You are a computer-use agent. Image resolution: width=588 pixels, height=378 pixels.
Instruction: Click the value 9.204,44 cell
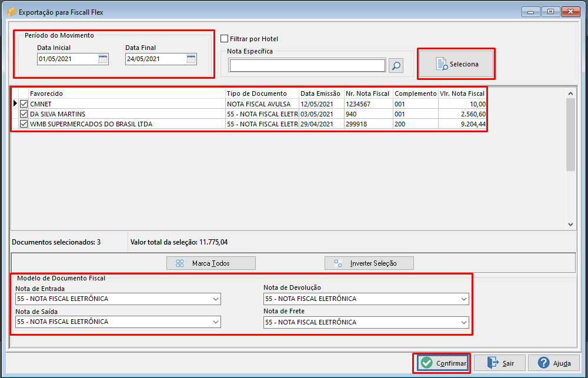click(462, 124)
